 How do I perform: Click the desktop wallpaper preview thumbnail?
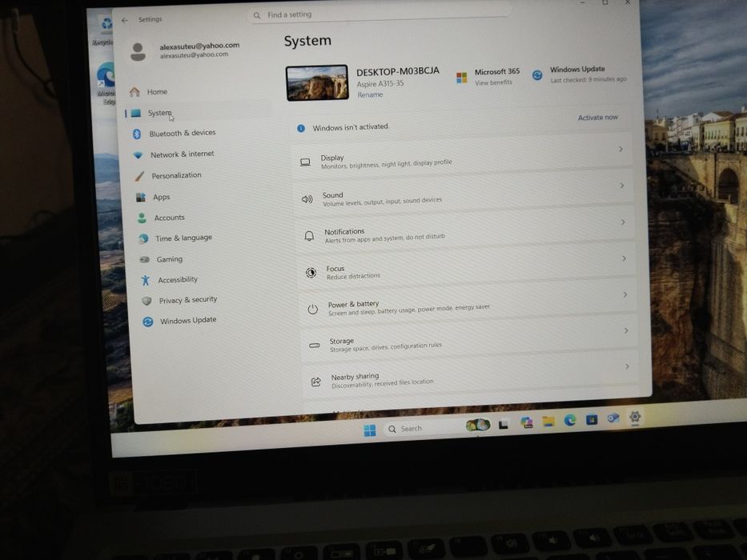[x=317, y=83]
